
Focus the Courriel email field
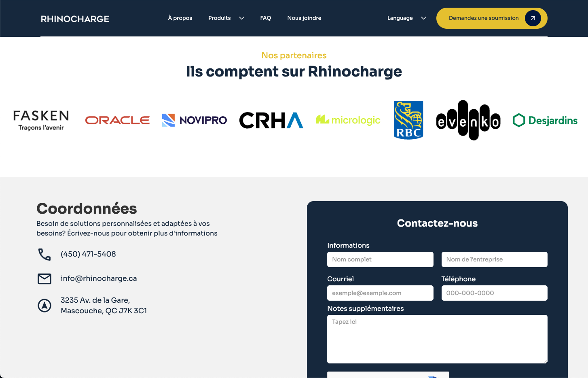click(x=380, y=293)
